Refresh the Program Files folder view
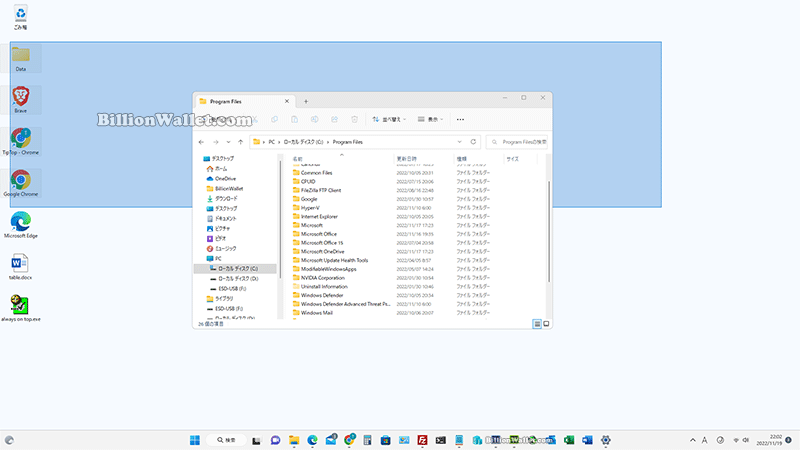Screen dimensions: 800x450 tap(473, 142)
